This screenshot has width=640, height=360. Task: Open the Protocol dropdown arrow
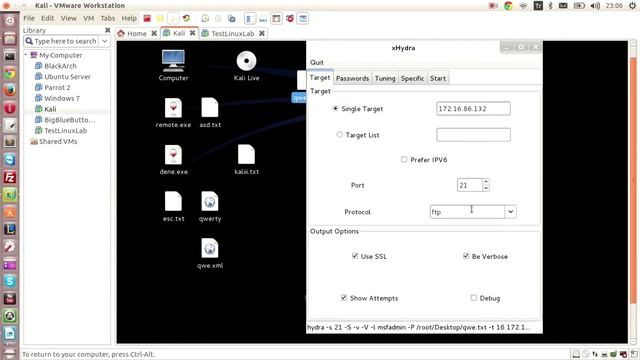click(510, 211)
